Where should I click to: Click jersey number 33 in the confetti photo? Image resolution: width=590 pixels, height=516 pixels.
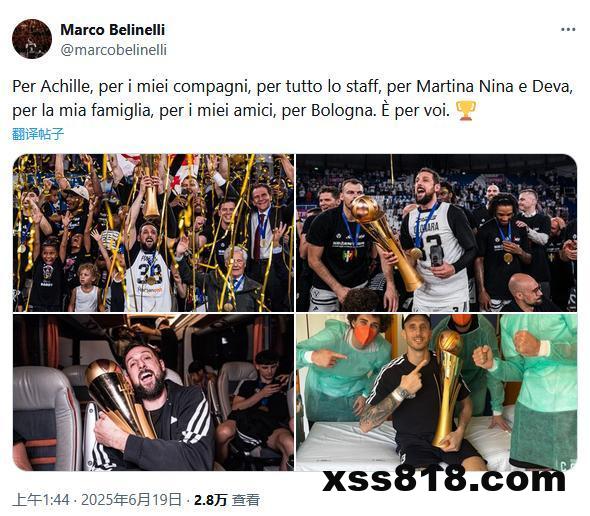point(149,274)
